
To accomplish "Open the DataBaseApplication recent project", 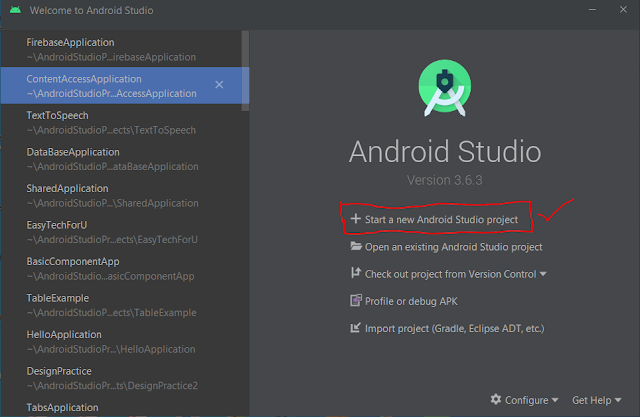I will click(x=121, y=159).
